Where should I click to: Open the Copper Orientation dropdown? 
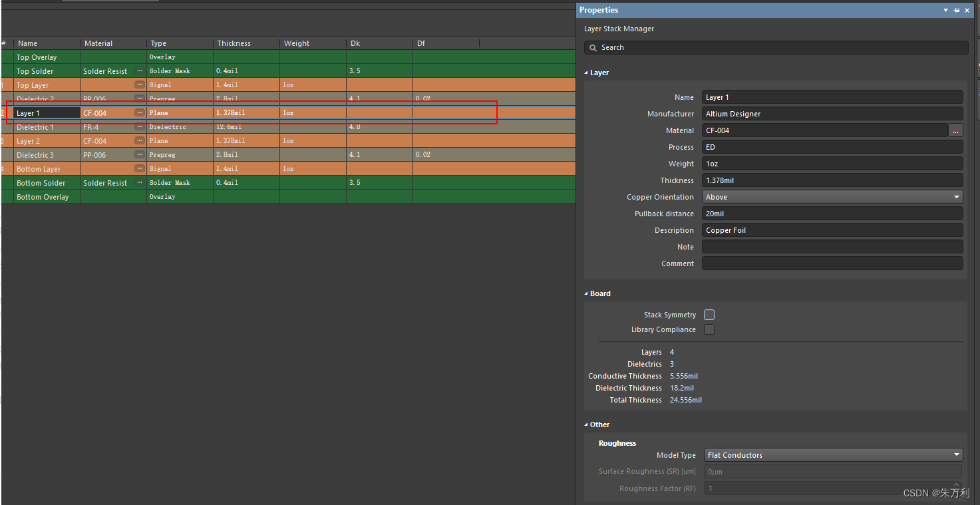pos(832,197)
